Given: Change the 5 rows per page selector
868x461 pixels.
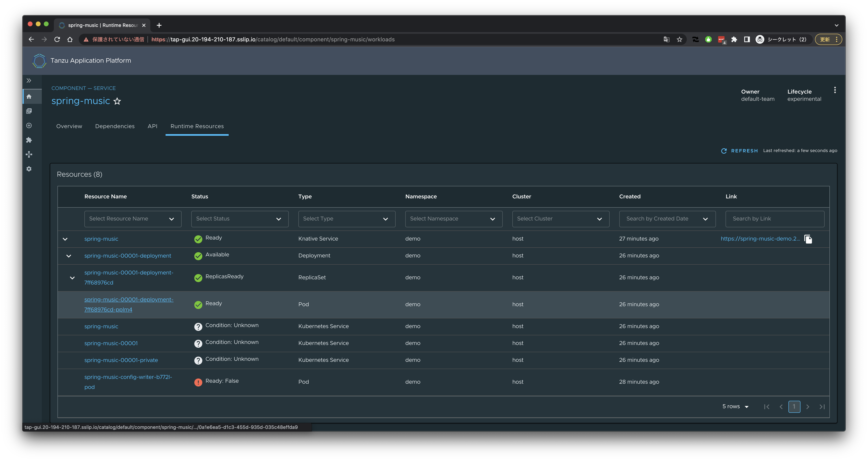Looking at the screenshot, I should click(x=735, y=406).
